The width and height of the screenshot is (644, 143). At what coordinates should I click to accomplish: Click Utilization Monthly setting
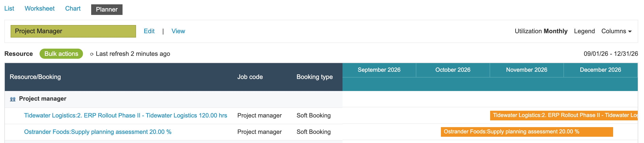(541, 31)
